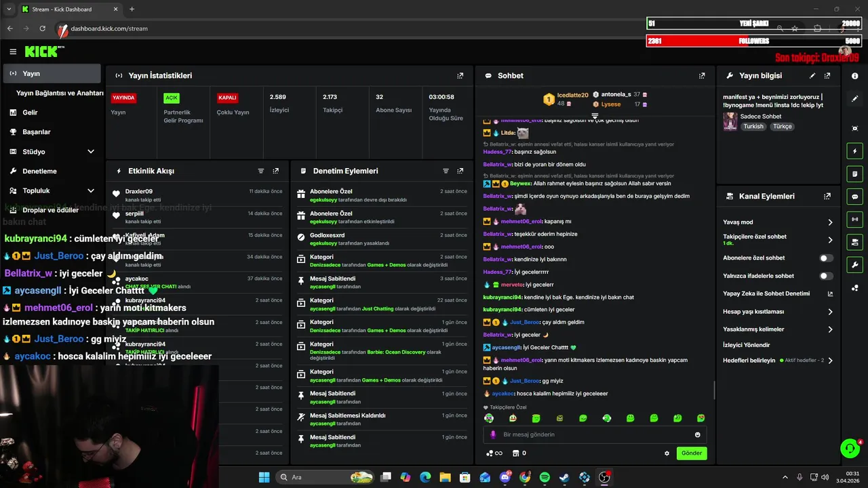Open emoji picker in chat message box
The width and height of the screenshot is (868, 488).
click(x=697, y=434)
